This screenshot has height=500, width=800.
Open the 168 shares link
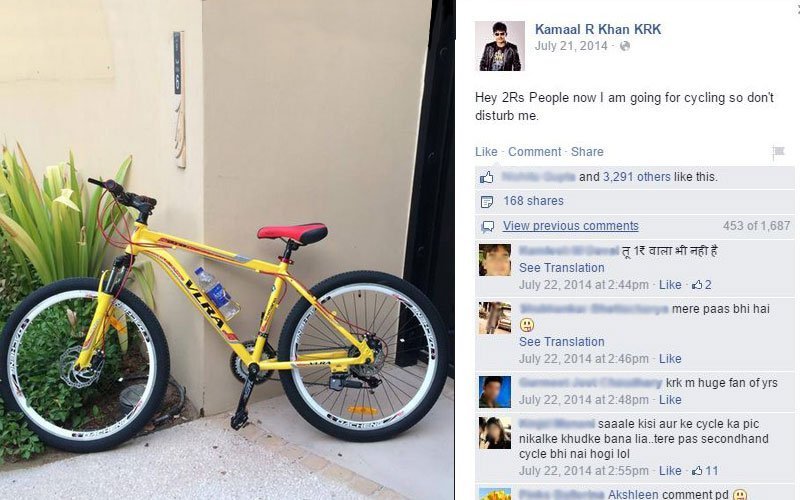(x=533, y=201)
